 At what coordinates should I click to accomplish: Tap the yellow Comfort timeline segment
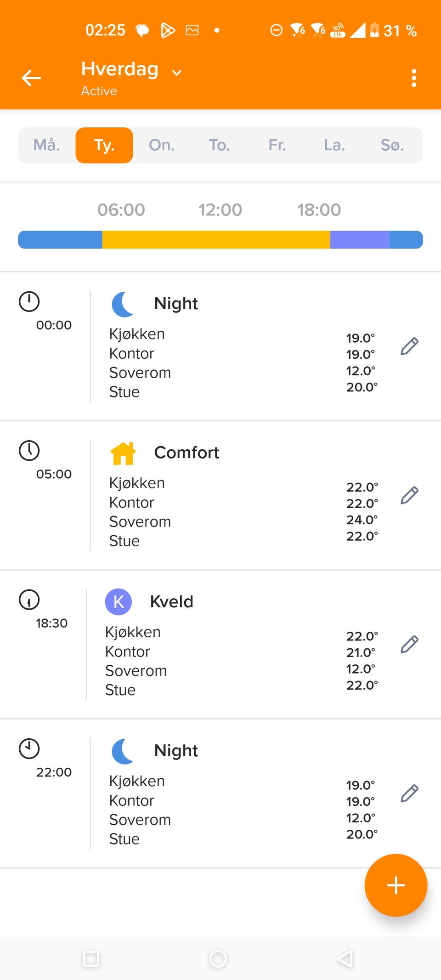pyautogui.click(x=216, y=240)
